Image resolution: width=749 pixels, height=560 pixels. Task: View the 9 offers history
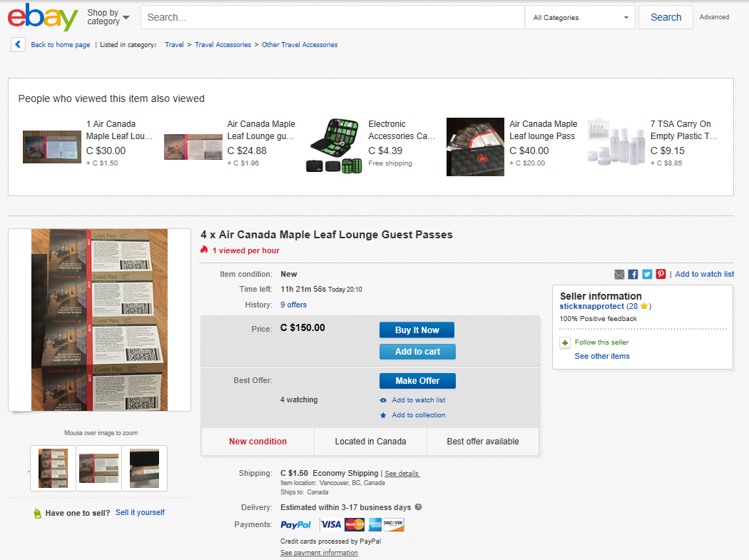coord(293,305)
